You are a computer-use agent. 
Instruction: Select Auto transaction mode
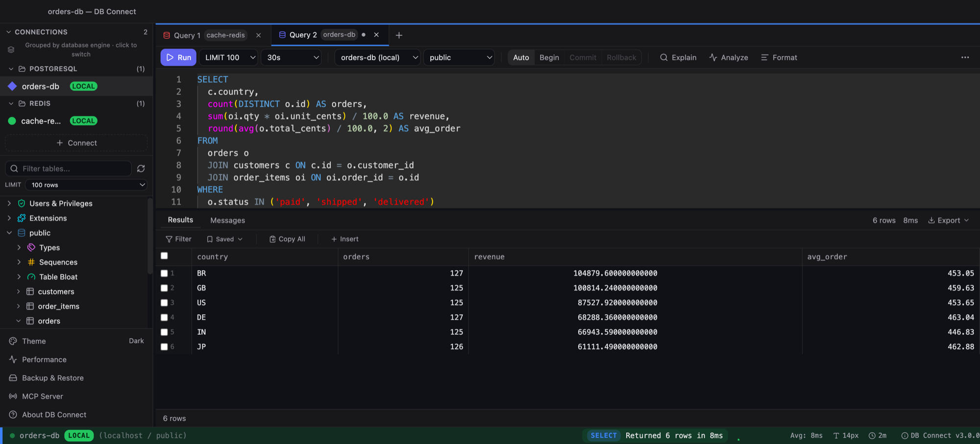coord(521,57)
